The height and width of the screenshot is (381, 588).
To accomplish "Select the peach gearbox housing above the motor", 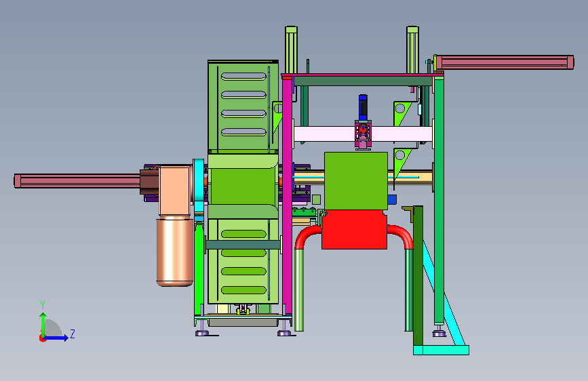I will [x=175, y=191].
